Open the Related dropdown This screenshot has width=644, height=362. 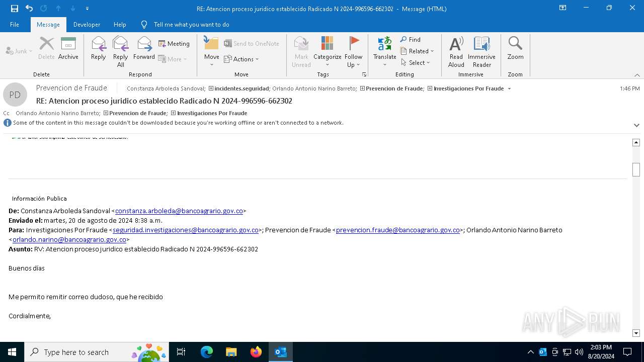tap(417, 51)
